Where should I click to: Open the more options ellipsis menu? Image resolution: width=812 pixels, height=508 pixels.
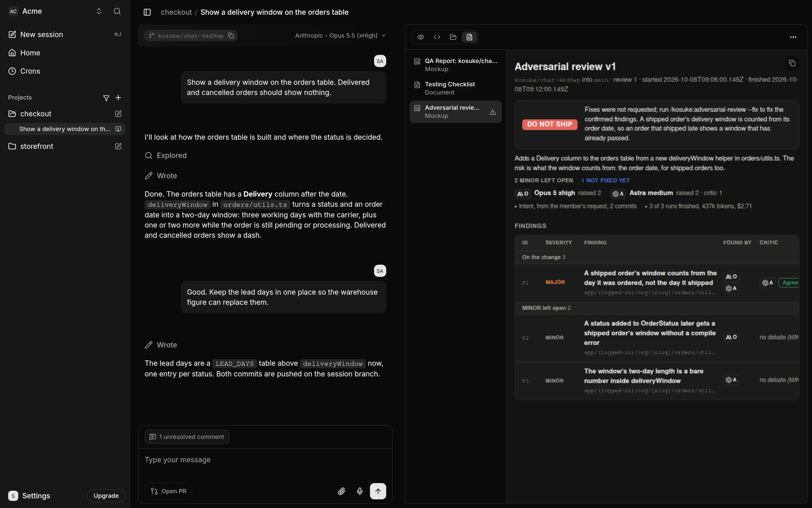pyautogui.click(x=793, y=37)
